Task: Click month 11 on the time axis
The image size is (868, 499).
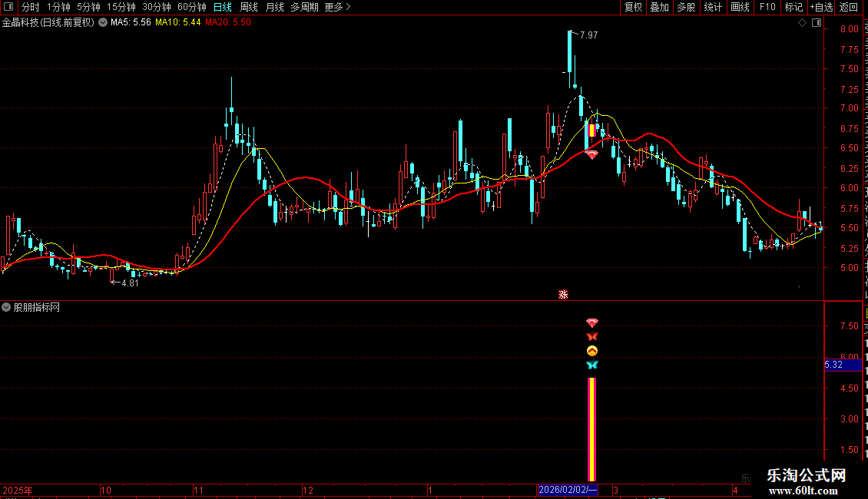Action: (199, 490)
